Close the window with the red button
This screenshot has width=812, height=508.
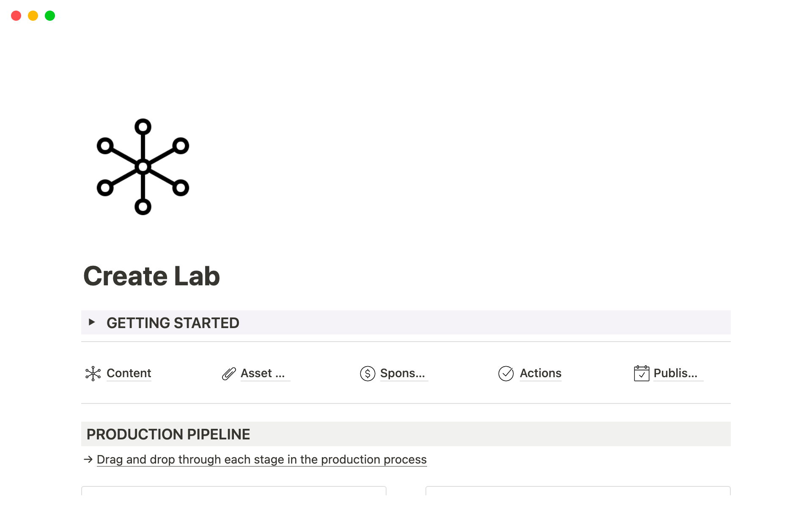pyautogui.click(x=16, y=16)
